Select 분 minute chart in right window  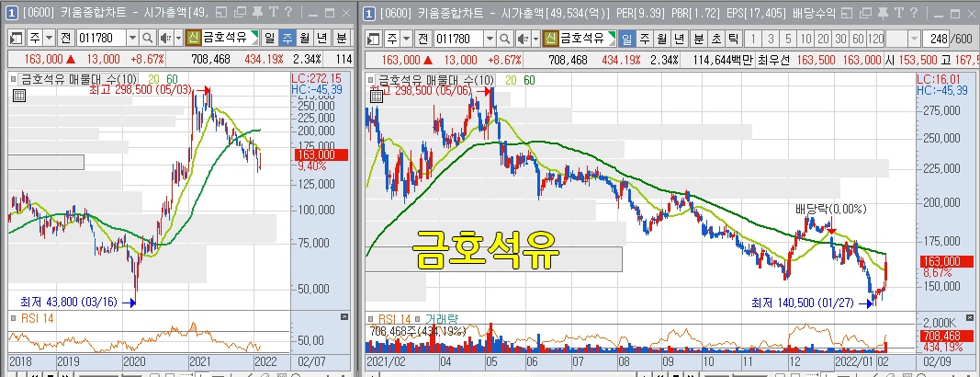point(698,39)
